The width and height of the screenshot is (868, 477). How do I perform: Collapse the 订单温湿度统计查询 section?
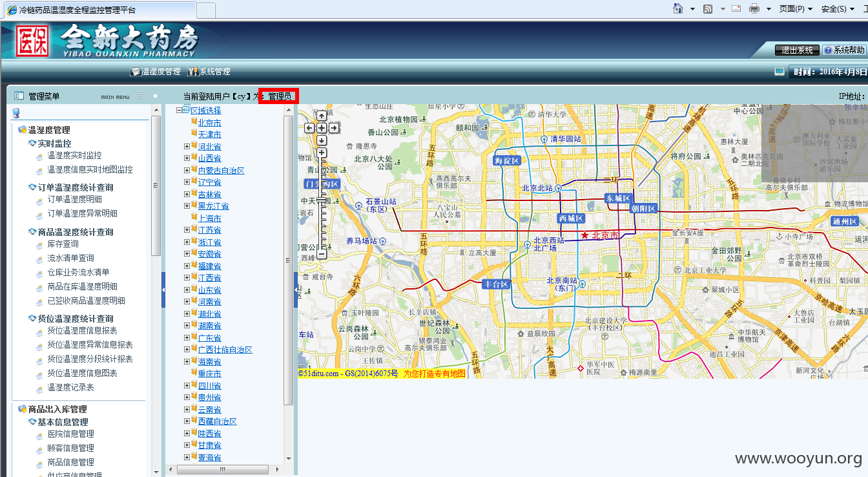pos(32,187)
